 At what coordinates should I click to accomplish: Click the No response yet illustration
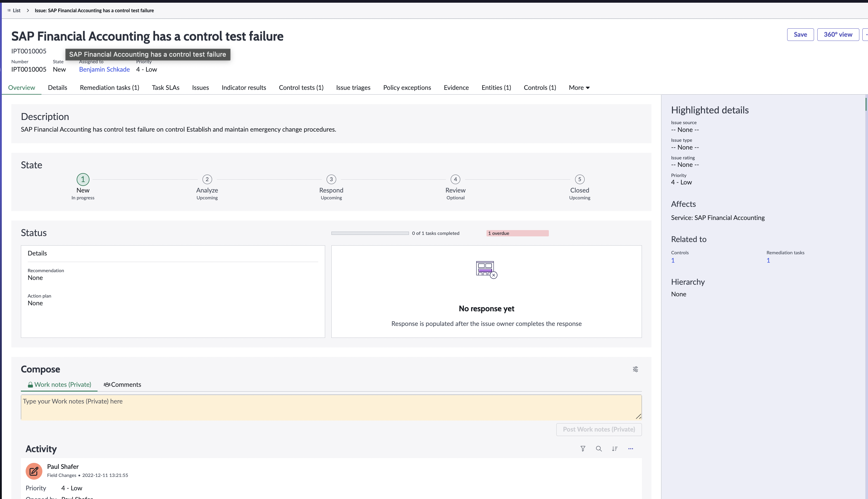[486, 269]
